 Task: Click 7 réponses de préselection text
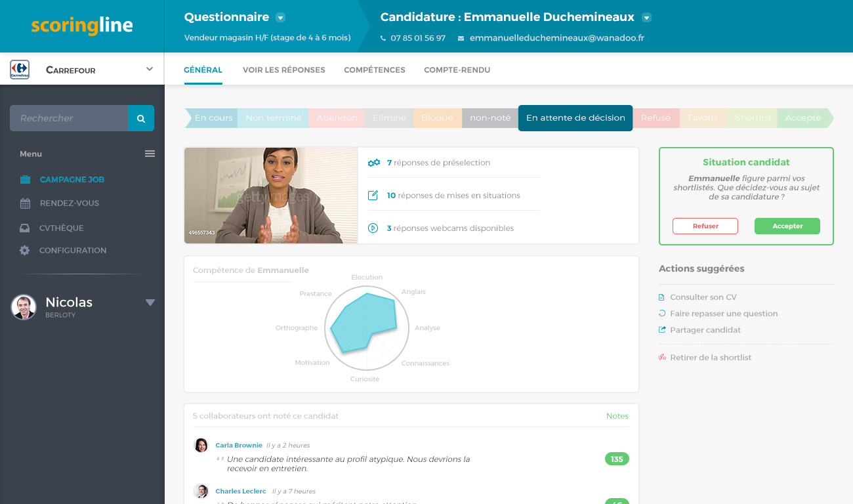coord(438,163)
